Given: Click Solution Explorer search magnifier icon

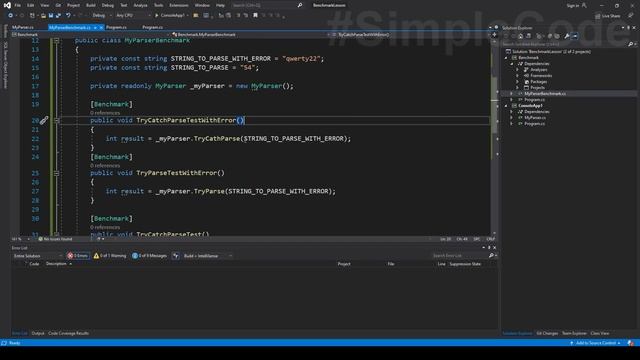Looking at the screenshot, I should click(x=630, y=44).
